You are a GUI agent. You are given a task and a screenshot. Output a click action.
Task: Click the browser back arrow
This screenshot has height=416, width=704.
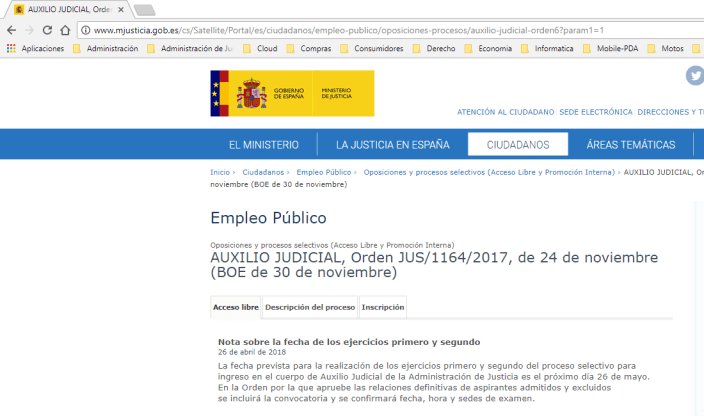click(10, 30)
